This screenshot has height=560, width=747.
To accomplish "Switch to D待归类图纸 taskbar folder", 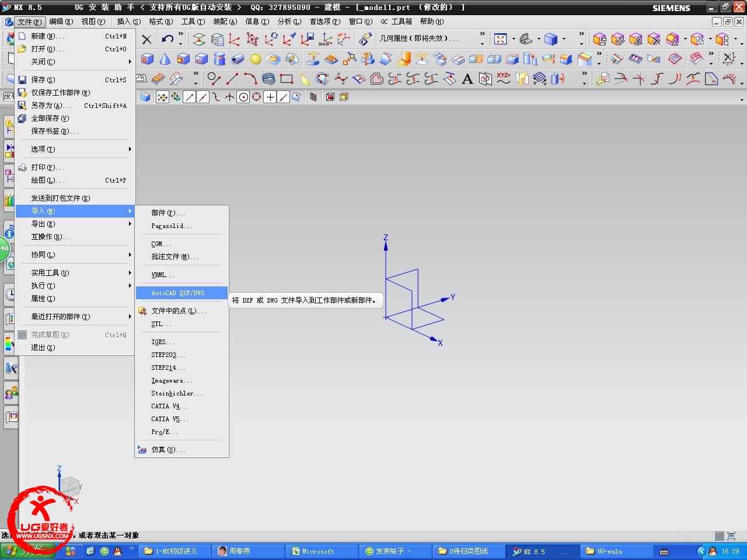I will [x=469, y=551].
